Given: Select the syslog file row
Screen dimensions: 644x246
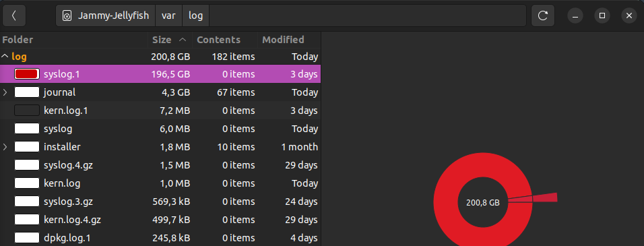Looking at the screenshot, I should [x=160, y=129].
